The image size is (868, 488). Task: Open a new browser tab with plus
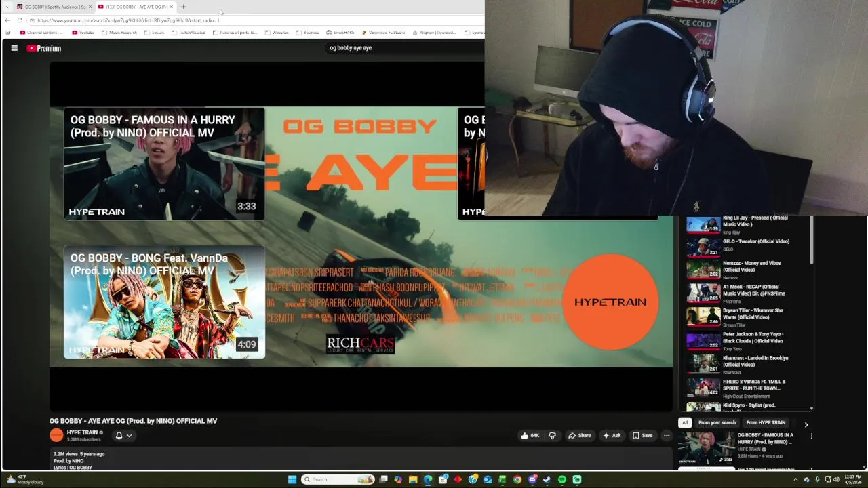(x=183, y=7)
